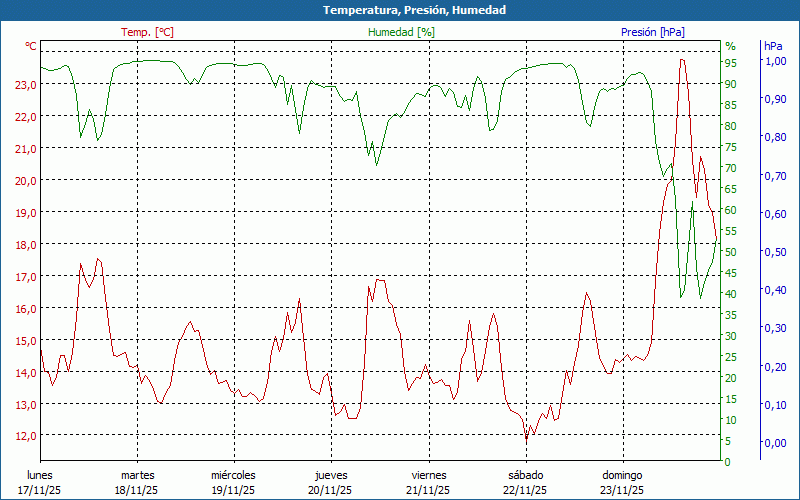Click the °C unit label on left axis

point(31,46)
